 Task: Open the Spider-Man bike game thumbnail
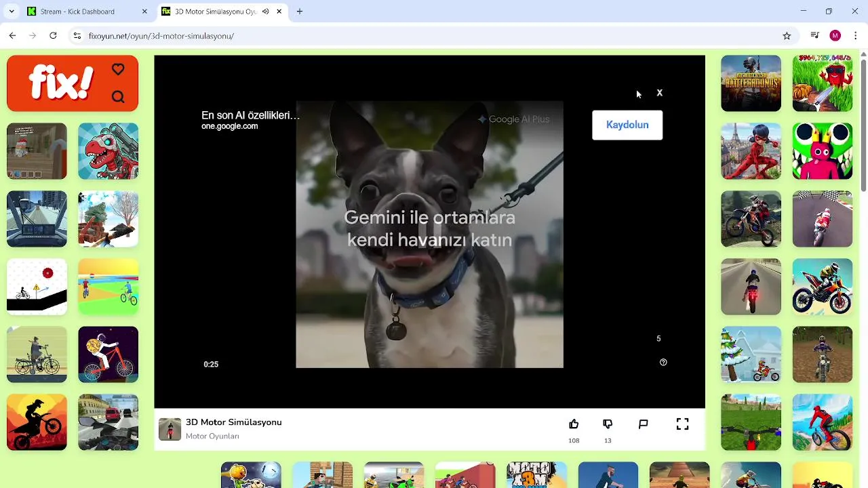[823, 422]
